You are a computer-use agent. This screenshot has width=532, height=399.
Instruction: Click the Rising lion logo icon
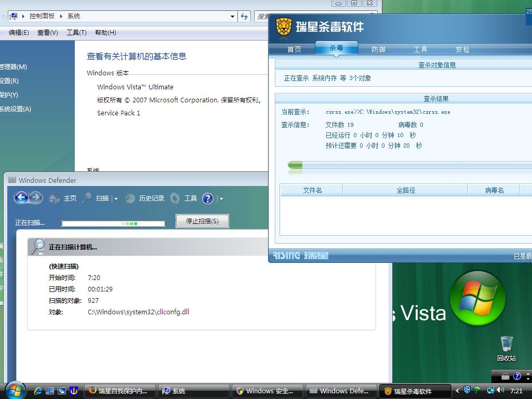click(284, 27)
